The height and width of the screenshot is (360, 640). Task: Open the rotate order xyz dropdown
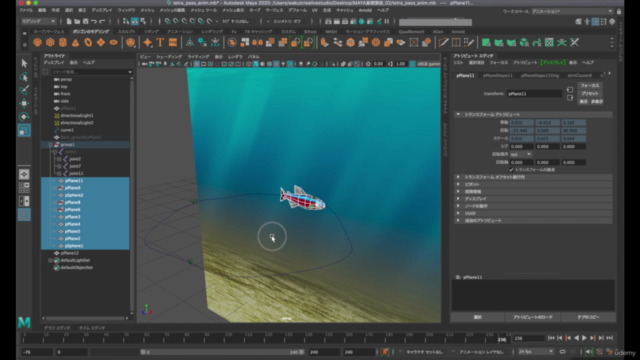pyautogui.click(x=520, y=154)
